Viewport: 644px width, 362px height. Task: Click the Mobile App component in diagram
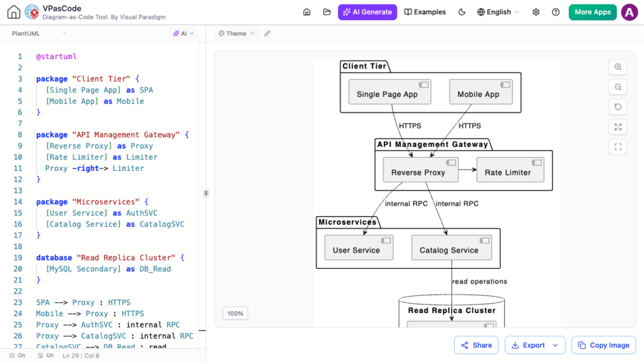click(481, 92)
